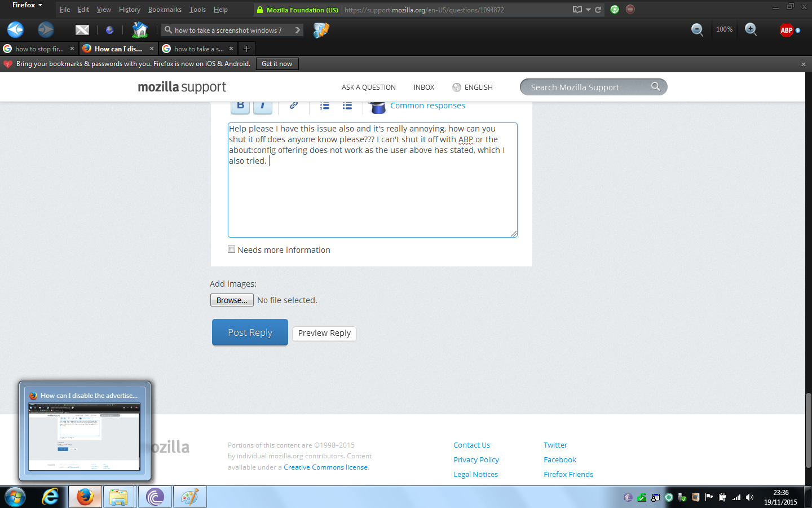Open Paint from the taskbar
Image resolution: width=812 pixels, height=508 pixels.
click(189, 497)
